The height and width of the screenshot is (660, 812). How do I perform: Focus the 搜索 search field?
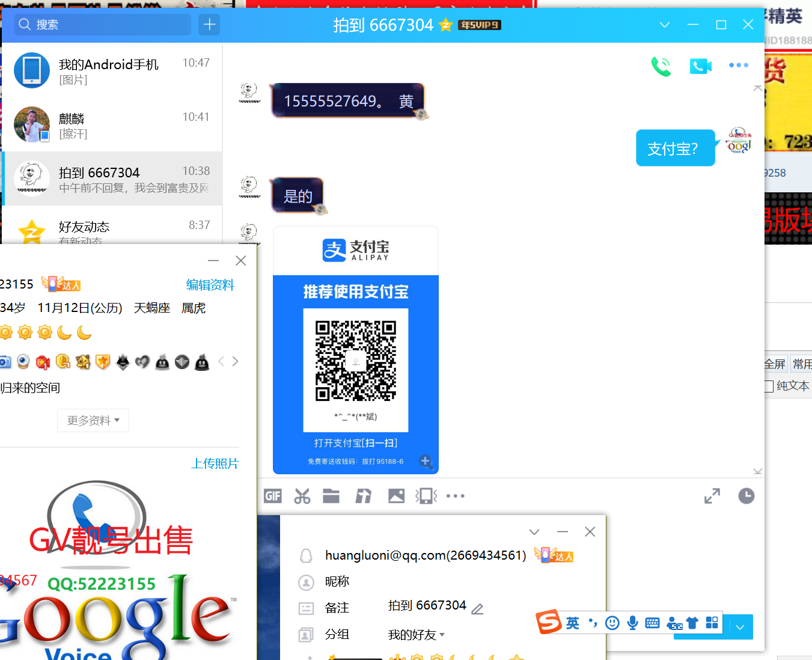point(102,25)
